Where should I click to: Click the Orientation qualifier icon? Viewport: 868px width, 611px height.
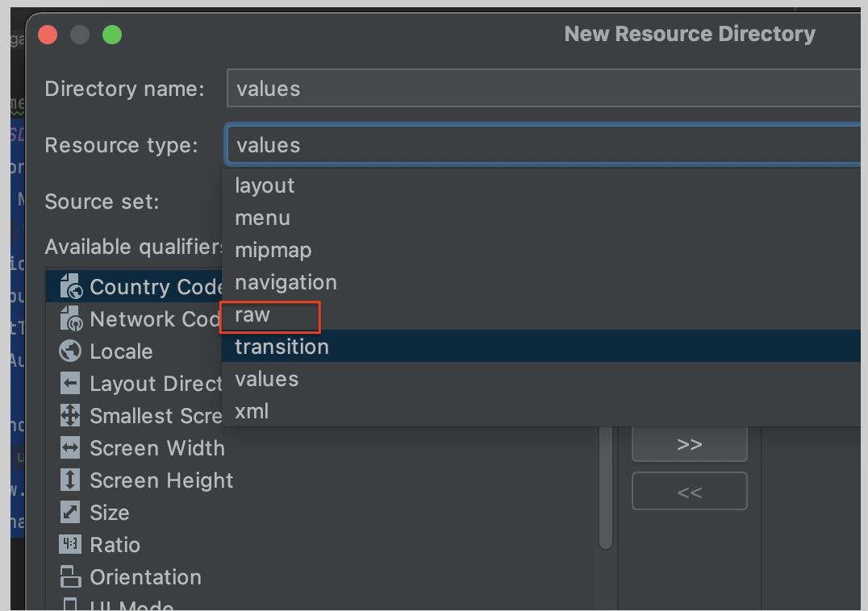tap(69, 576)
